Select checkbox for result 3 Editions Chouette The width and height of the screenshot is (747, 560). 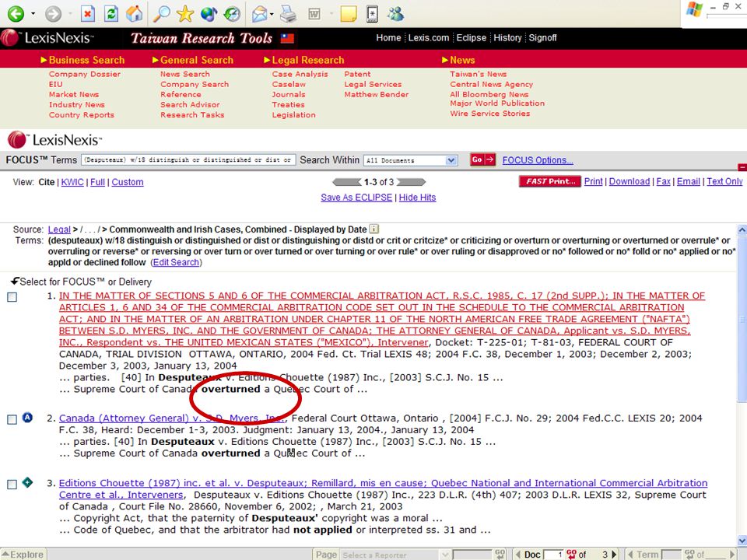click(x=12, y=485)
